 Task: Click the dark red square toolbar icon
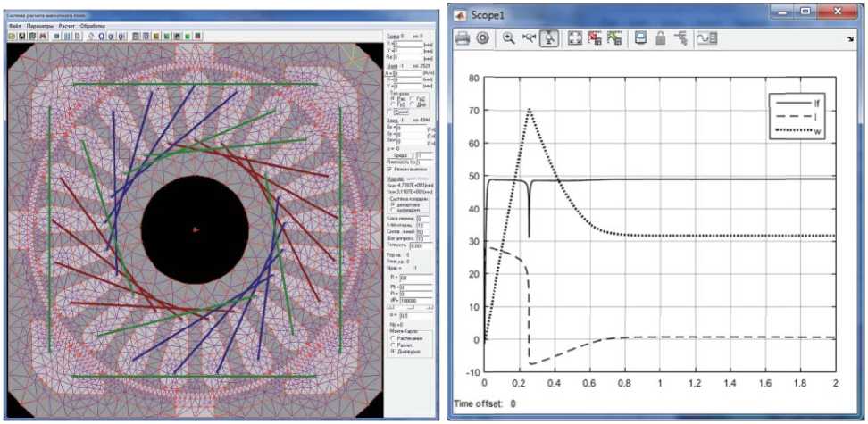[197, 36]
